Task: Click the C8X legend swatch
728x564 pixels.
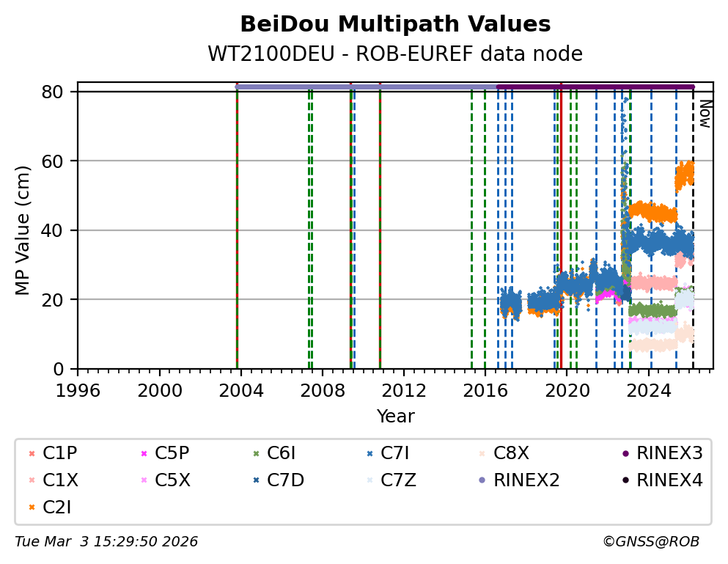Action: [x=481, y=454]
